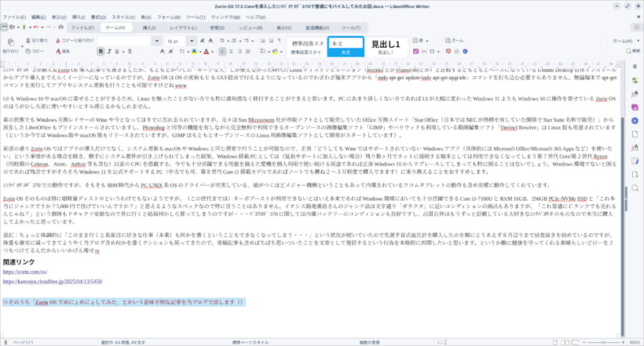Open the sidebar navigator compass icon
This screenshot has width=644, height=346.
coord(635,121)
